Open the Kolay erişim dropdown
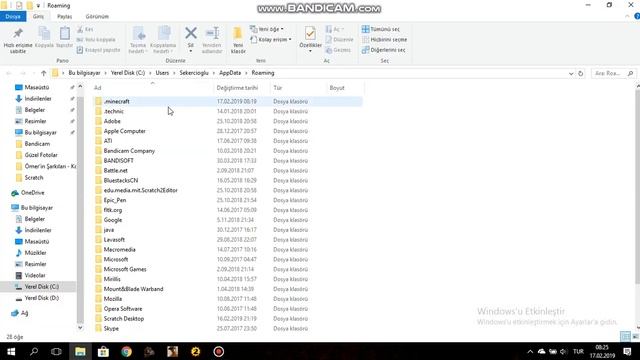 tap(271, 40)
